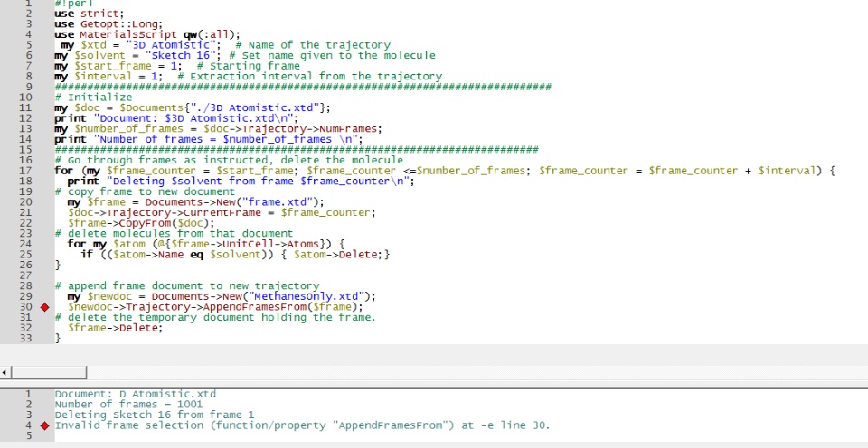Click the '# append frame document to new trajectory' comment

[186, 286]
